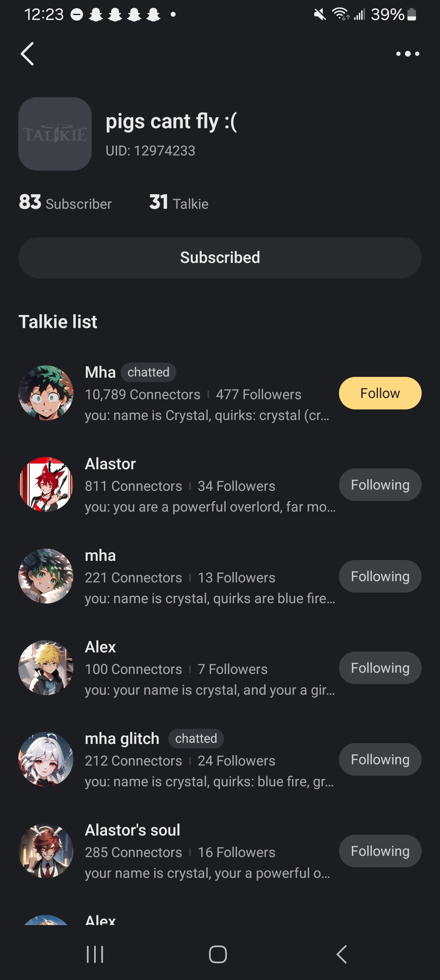Viewport: 440px width, 980px height.
Task: Open the 83 Subscriber list
Action: 65,203
